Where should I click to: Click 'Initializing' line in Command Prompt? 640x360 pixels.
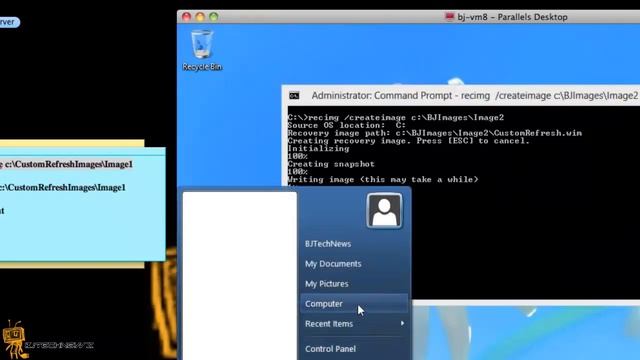318,149
